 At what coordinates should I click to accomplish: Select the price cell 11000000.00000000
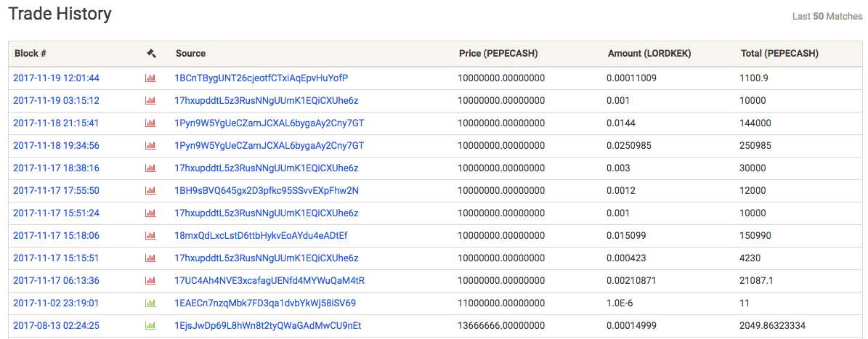501,303
